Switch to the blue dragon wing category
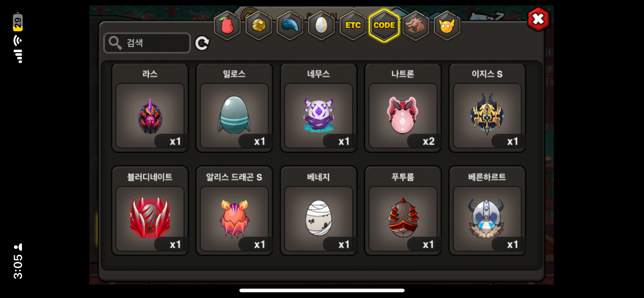The height and width of the screenshot is (298, 644). (x=290, y=26)
